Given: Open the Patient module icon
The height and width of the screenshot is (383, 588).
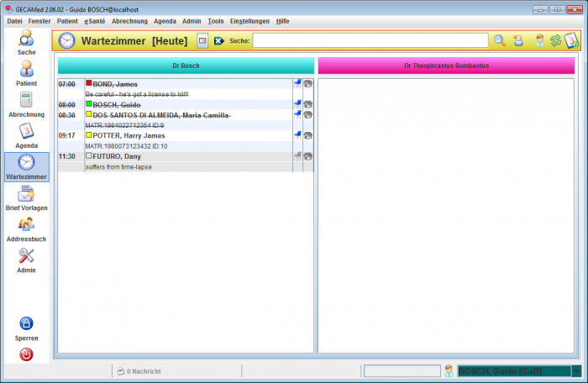Looking at the screenshot, I should pyautogui.click(x=26, y=71).
